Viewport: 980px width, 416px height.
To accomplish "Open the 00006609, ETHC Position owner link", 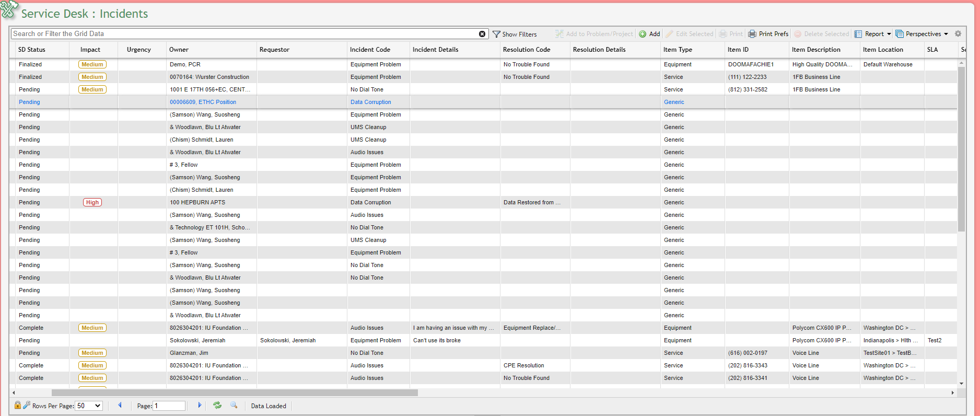I will point(203,102).
